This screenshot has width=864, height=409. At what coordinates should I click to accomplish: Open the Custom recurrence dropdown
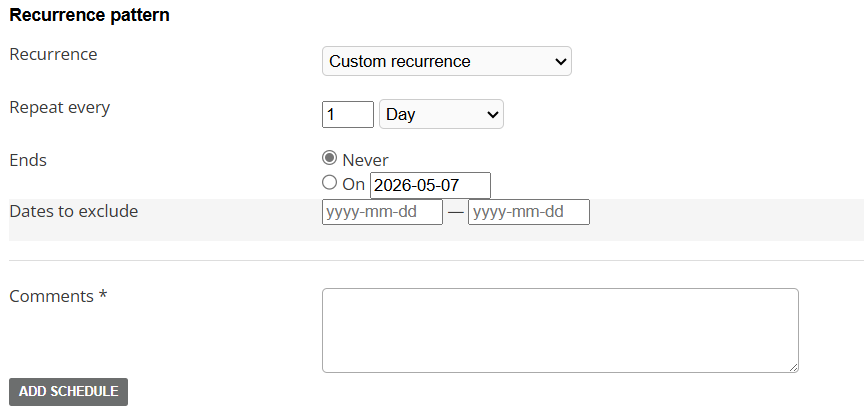tap(446, 61)
